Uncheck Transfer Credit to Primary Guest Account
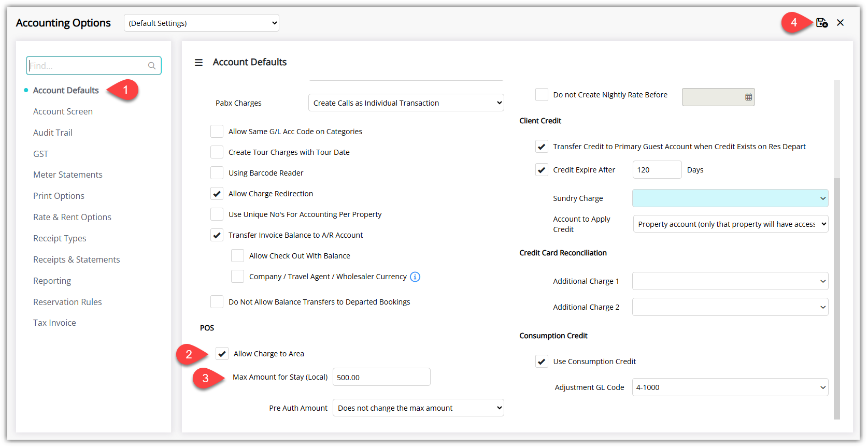 coord(542,147)
